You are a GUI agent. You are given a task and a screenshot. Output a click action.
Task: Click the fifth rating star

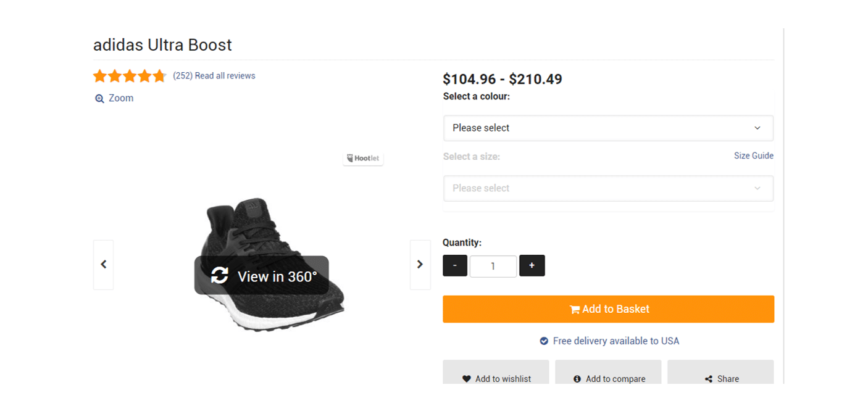click(159, 75)
